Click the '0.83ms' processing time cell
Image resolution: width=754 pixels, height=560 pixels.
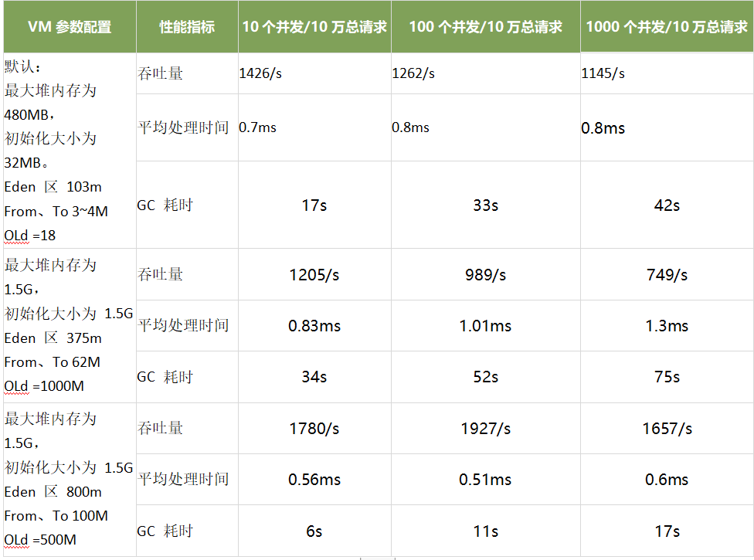coord(314,325)
